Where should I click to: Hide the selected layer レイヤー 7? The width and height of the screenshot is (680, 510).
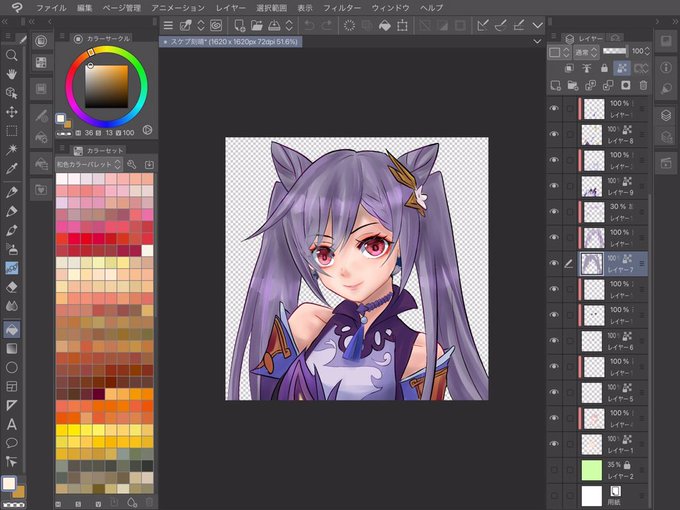(x=554, y=263)
